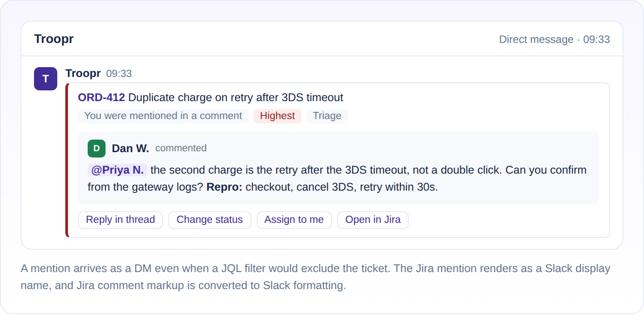The height and width of the screenshot is (315, 644).
Task: Click the Reply in thread button
Action: (x=120, y=220)
